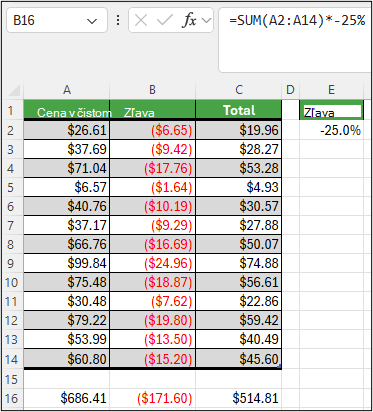373x412 pixels.
Task: Select column E header
Action: (331, 90)
